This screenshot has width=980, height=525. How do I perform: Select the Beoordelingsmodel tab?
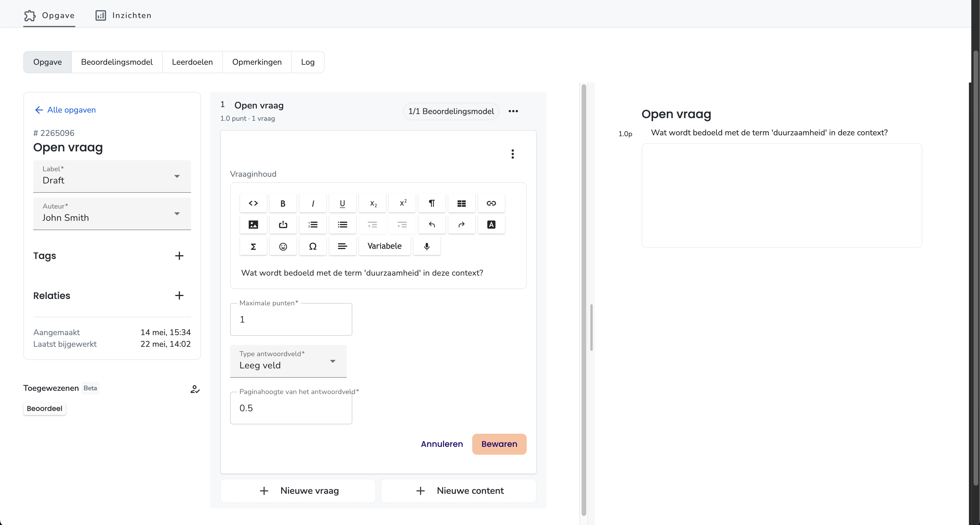click(117, 62)
